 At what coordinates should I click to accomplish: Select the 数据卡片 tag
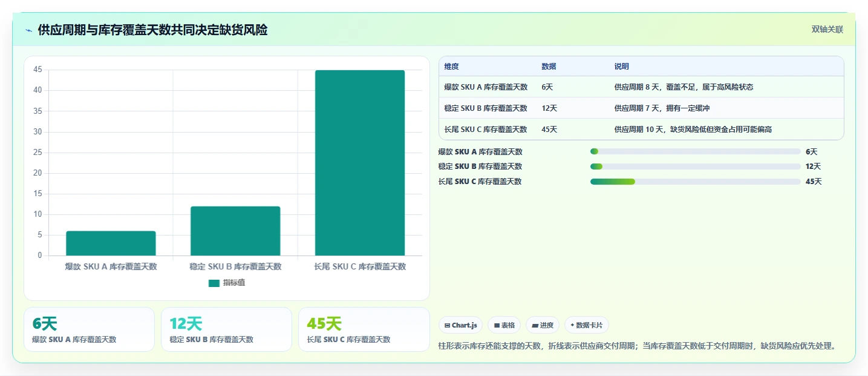[586, 325]
